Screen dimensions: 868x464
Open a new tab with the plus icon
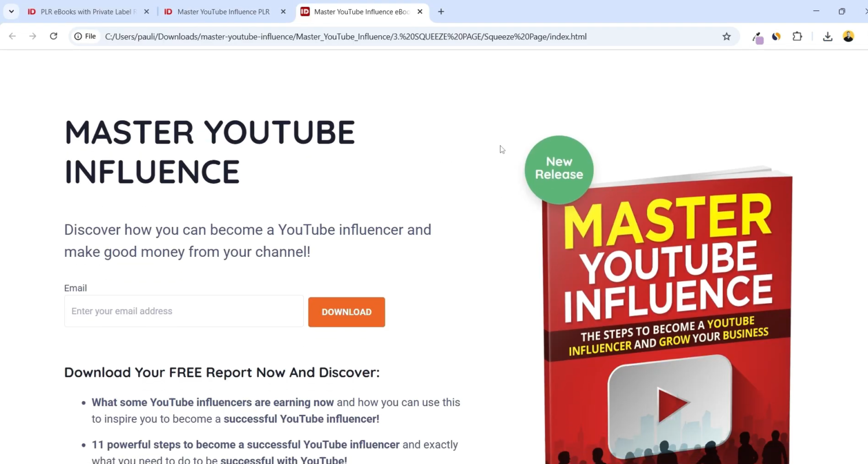pyautogui.click(x=441, y=12)
